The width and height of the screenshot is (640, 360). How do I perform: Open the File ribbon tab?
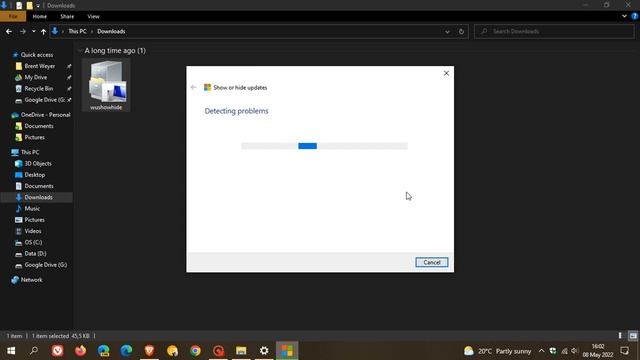13,16
